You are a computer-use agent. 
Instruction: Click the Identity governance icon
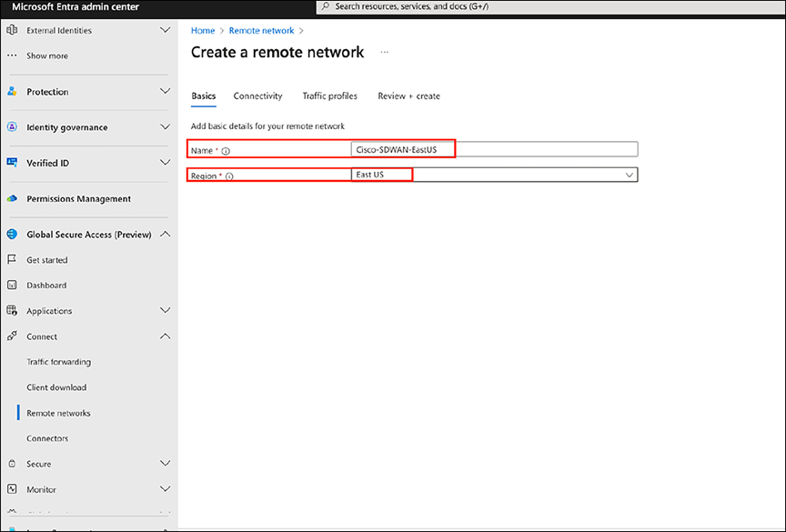click(x=13, y=126)
